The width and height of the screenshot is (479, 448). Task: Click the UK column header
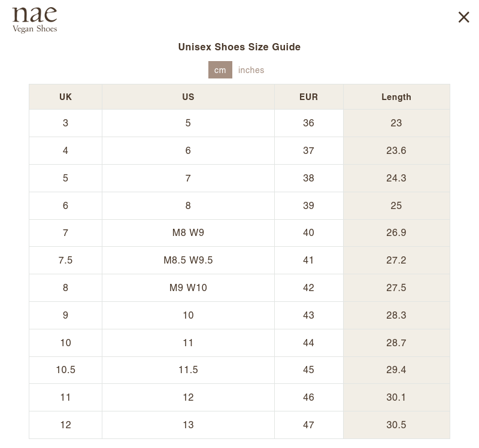[65, 97]
